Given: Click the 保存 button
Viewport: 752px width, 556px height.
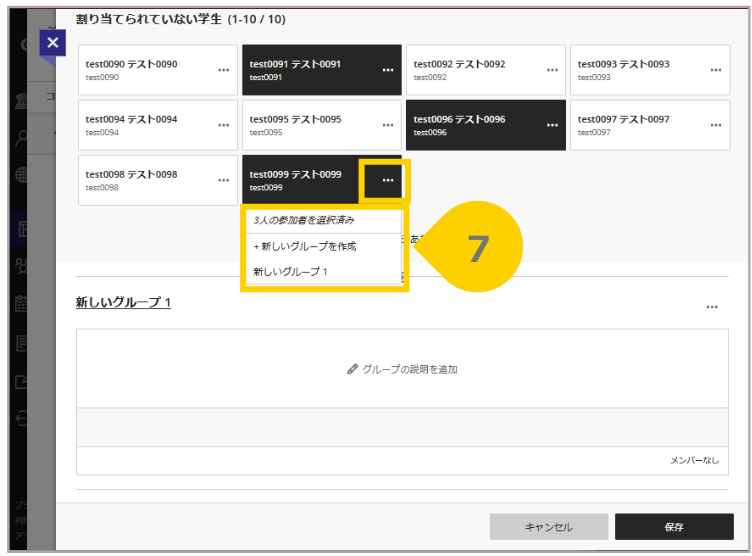Looking at the screenshot, I should [x=674, y=527].
